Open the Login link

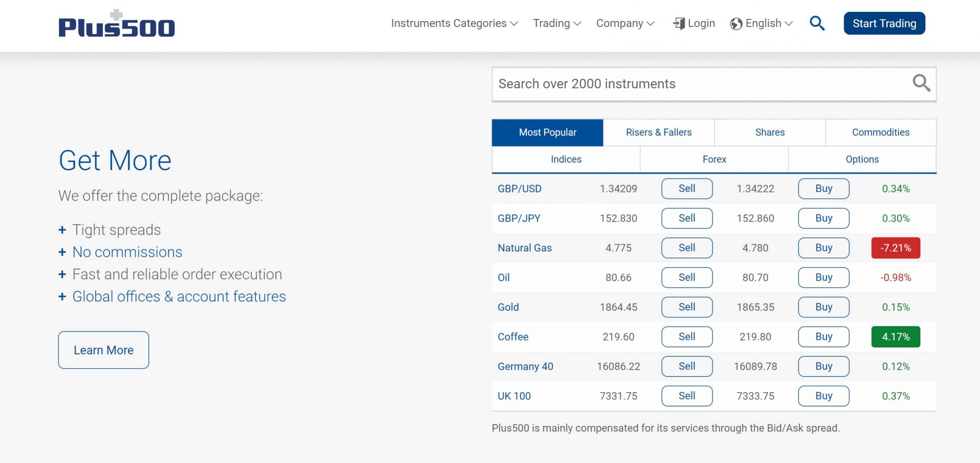(x=701, y=23)
